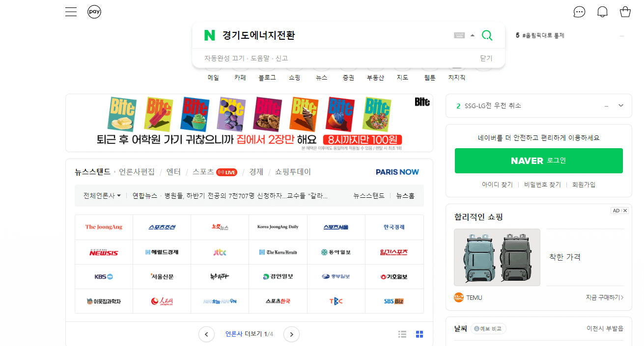Image resolution: width=644 pixels, height=346 pixels.
Task: Open the 블로그 shortcut
Action: point(267,78)
